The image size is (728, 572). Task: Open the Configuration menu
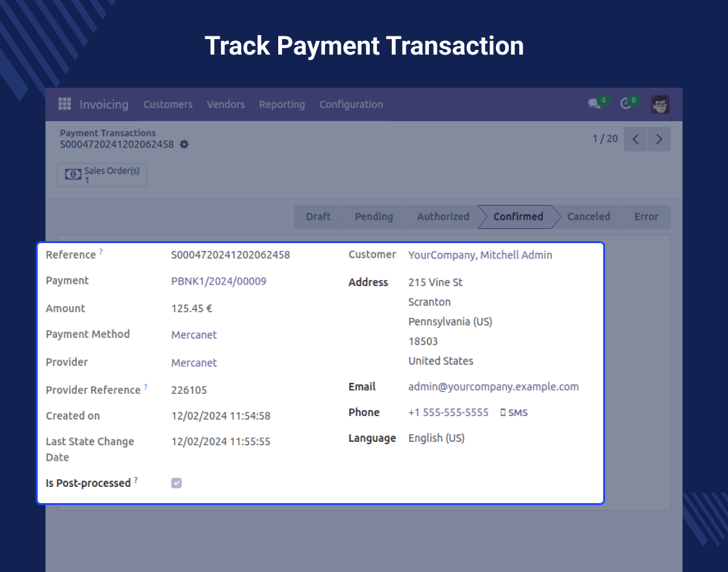point(351,105)
